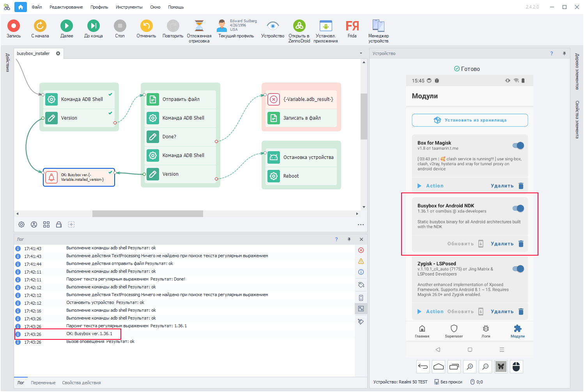Select the Reboot action block

(301, 176)
